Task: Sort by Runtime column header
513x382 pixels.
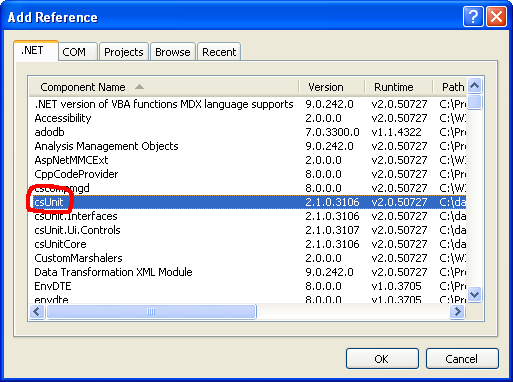Action: point(399,87)
